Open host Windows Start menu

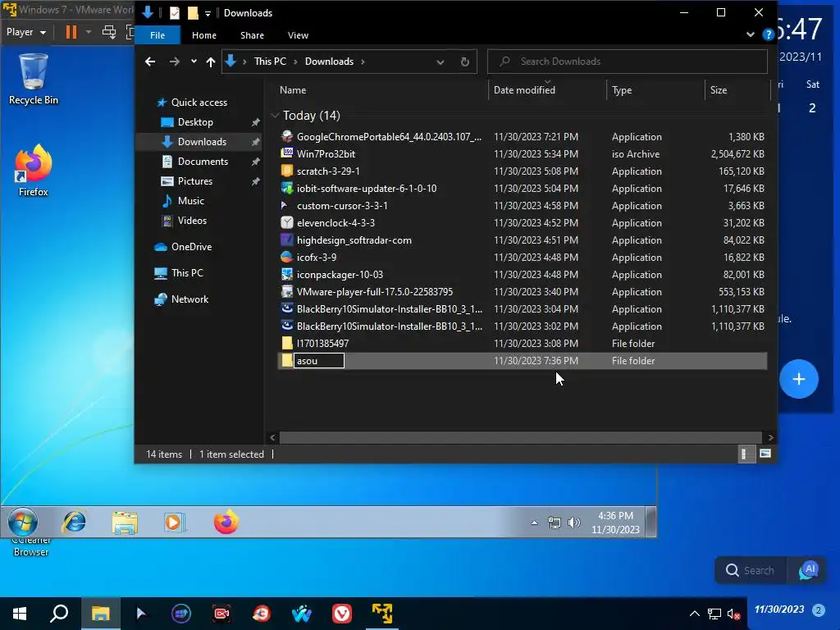click(x=20, y=614)
